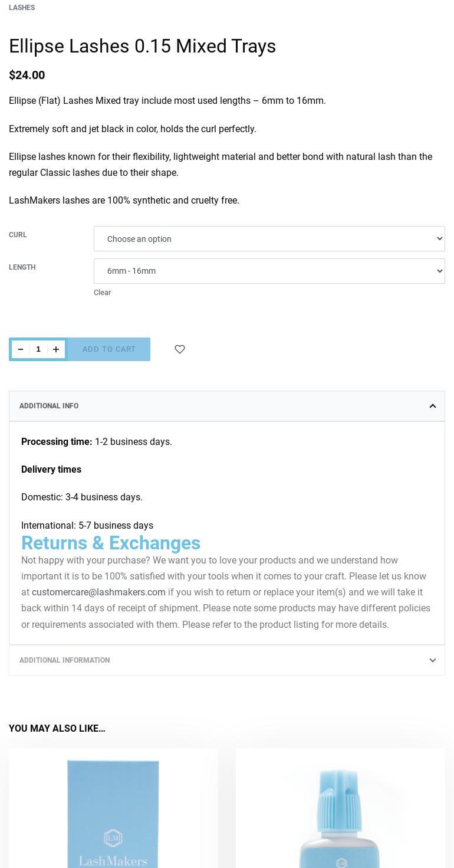
Task: Collapse Additional Info chevron arrow
Action: (x=432, y=406)
